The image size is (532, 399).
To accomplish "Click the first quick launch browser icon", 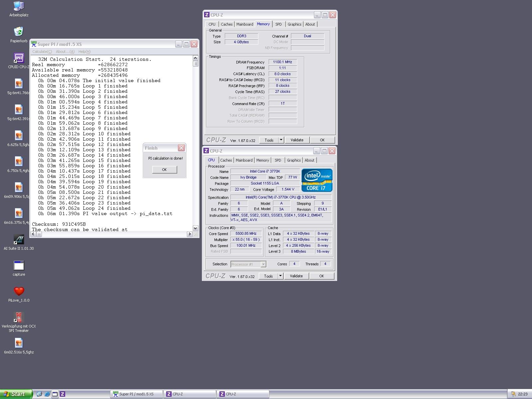I will pyautogui.click(x=39, y=394).
